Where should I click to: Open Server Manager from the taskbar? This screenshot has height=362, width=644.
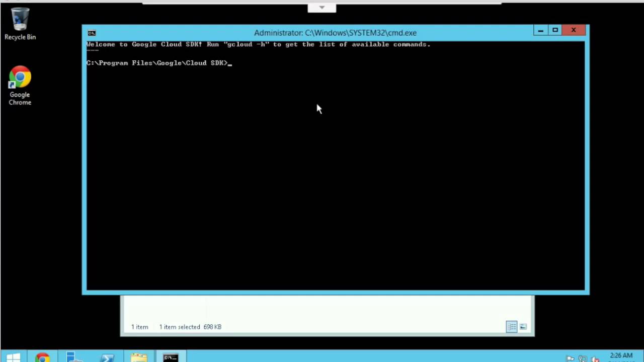click(74, 357)
